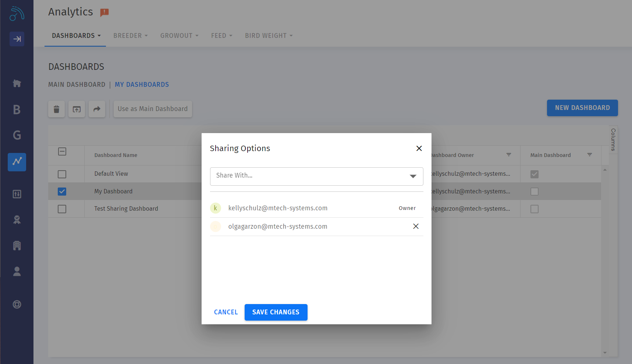632x364 pixels.
Task: Toggle the select-all header checkbox
Action: [x=62, y=151]
